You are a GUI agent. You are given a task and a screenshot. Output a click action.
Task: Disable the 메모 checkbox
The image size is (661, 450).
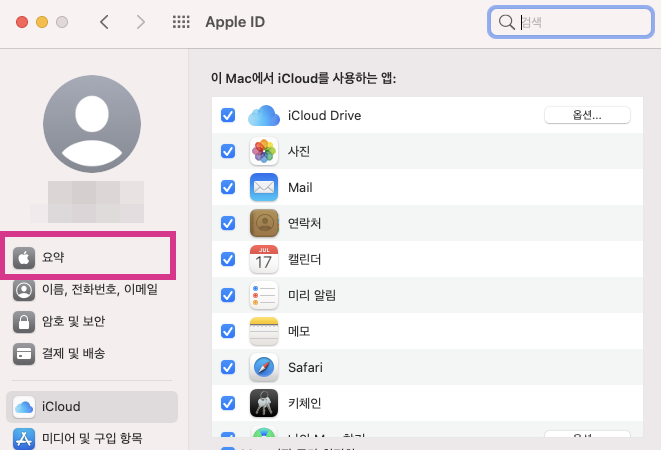(228, 331)
